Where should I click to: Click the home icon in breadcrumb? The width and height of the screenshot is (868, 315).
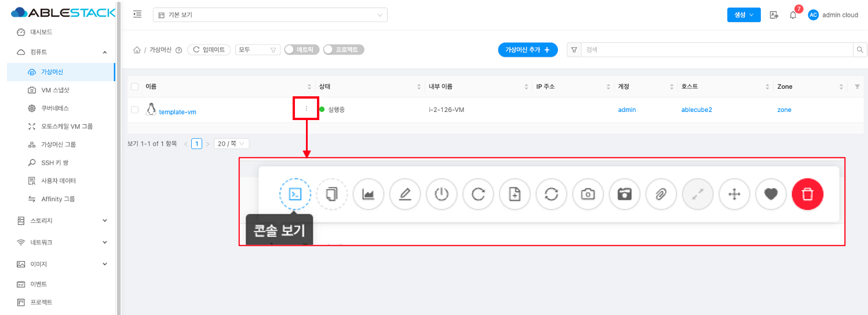pos(137,50)
